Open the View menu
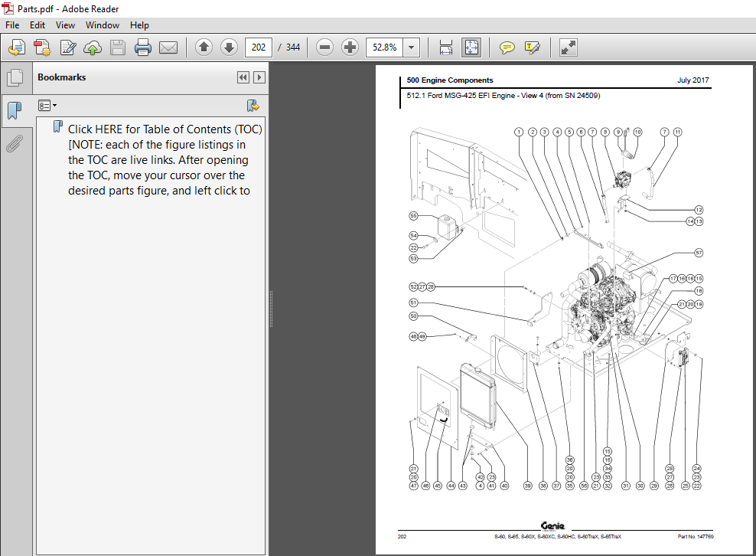The image size is (756, 556). pos(65,25)
